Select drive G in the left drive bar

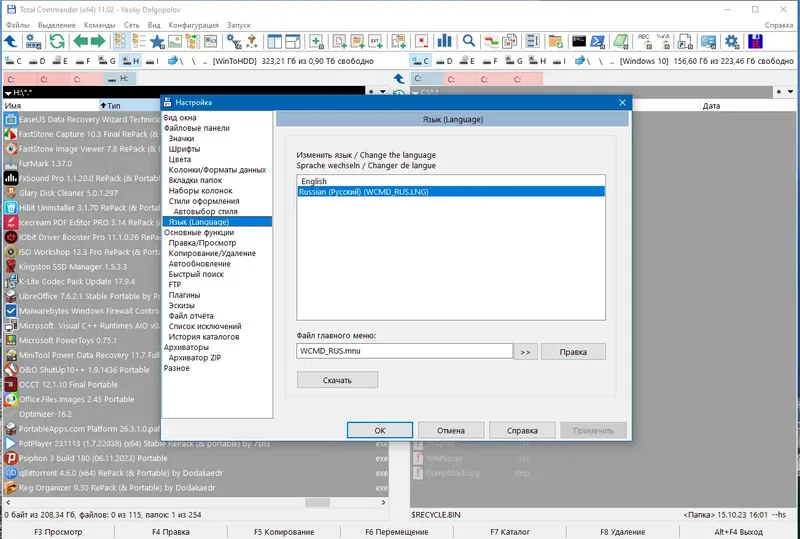click(x=107, y=61)
